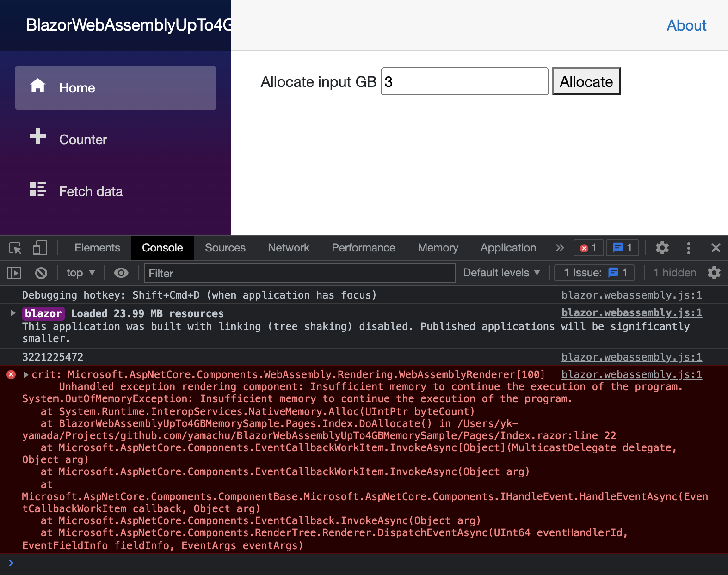Close the DevTools panel
This screenshot has width=728, height=575.
coord(716,248)
